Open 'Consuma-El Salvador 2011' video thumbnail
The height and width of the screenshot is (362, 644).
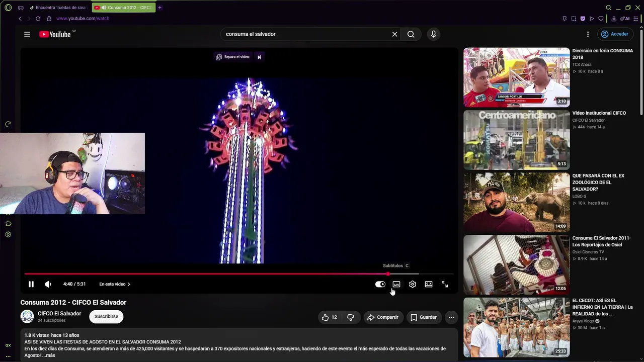[x=517, y=265]
